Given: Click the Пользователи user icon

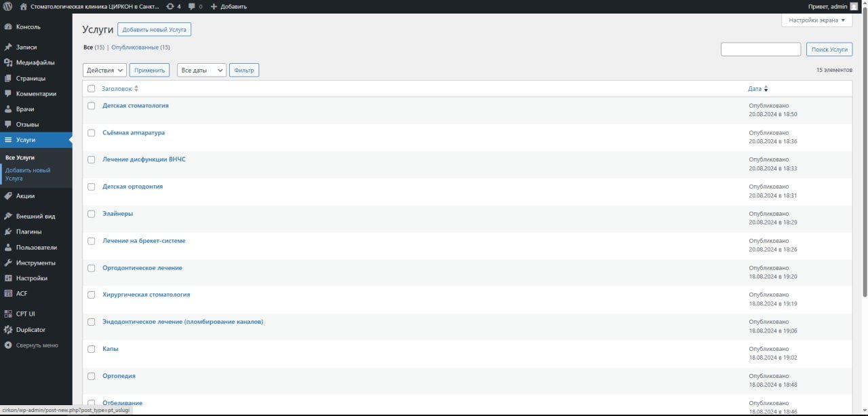Looking at the screenshot, I should click(x=8, y=248).
